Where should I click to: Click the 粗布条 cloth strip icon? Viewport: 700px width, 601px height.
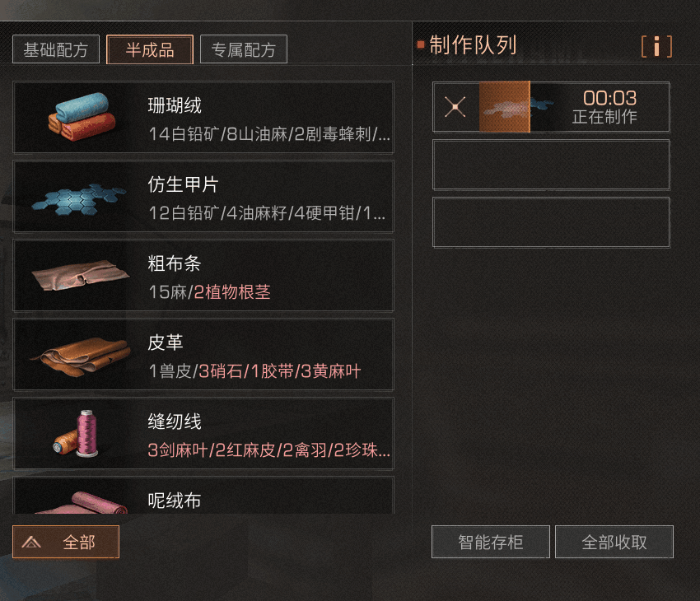point(81,275)
